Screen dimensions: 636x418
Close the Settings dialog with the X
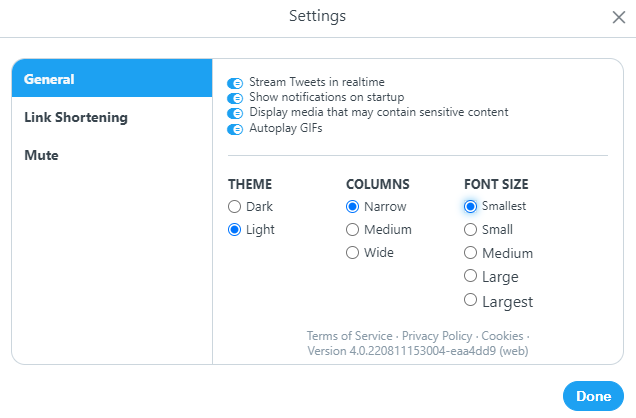pyautogui.click(x=618, y=17)
